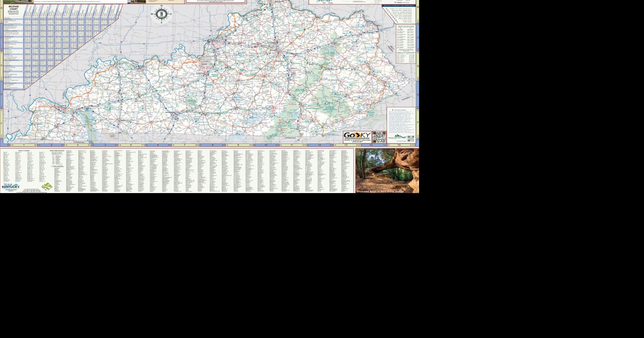644x338 pixels.
Task: Click the goky.ky.gov web address
Action: tap(357, 142)
